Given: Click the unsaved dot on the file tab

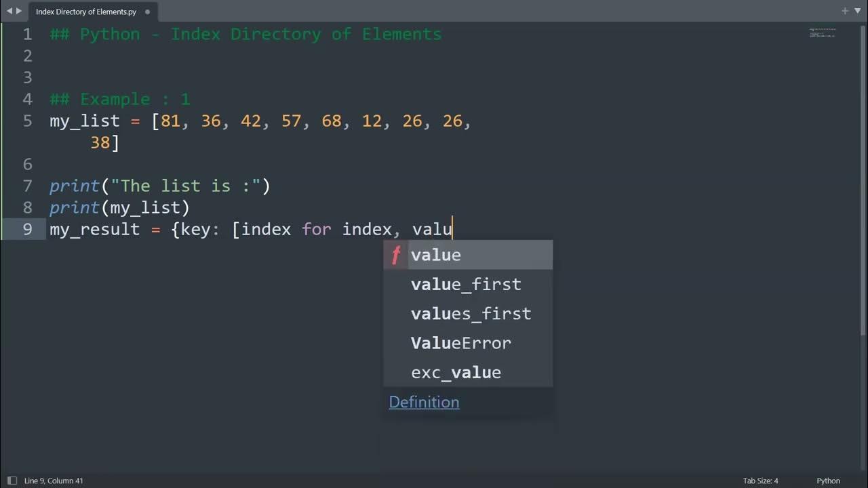Looking at the screenshot, I should pyautogui.click(x=147, y=12).
